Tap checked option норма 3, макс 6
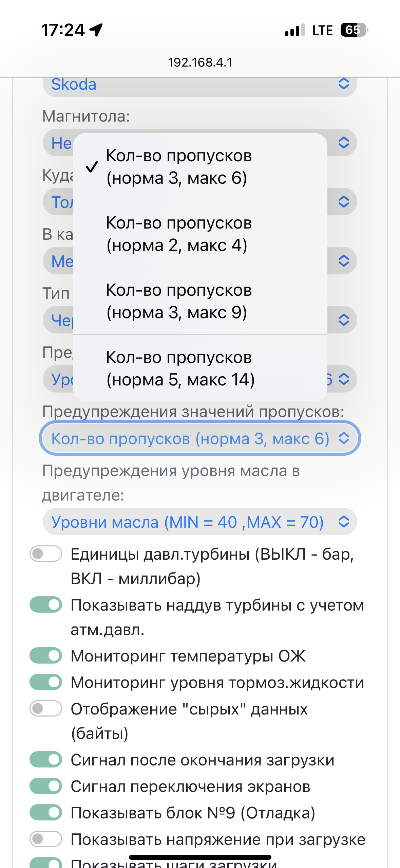Screen dimensions: 400x868 pos(200,166)
